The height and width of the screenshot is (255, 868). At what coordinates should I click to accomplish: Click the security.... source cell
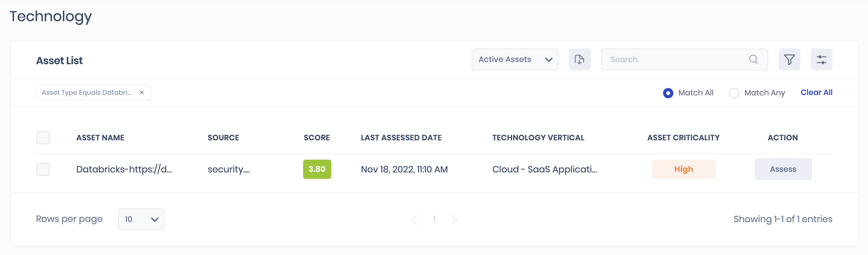[228, 169]
